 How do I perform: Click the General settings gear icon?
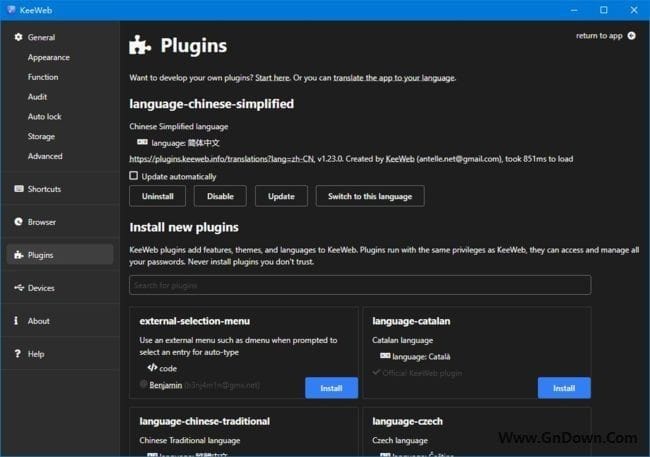pos(18,37)
